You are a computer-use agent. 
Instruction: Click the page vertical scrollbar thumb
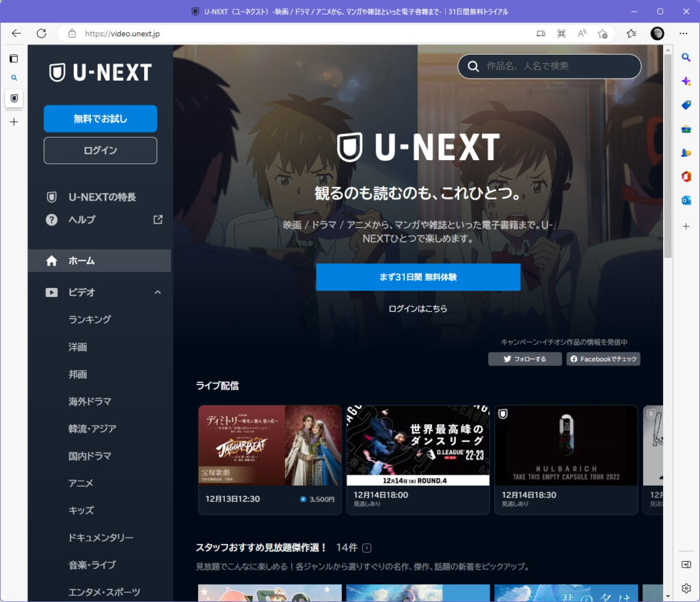(668, 156)
